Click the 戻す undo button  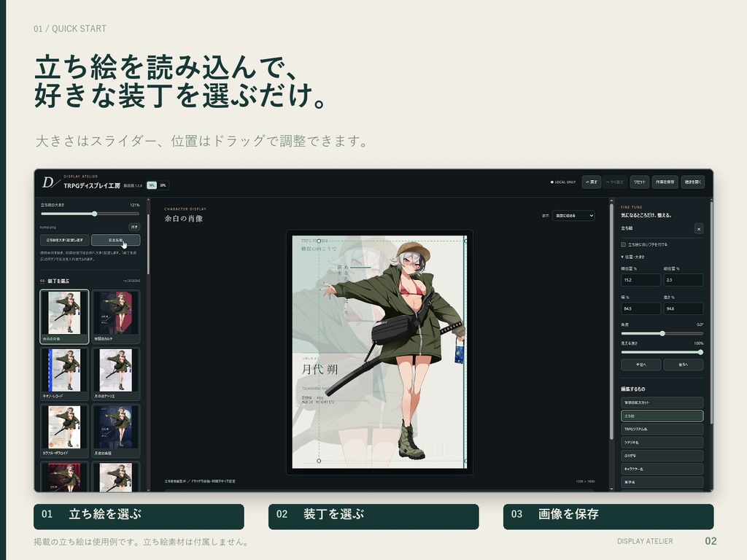click(591, 182)
